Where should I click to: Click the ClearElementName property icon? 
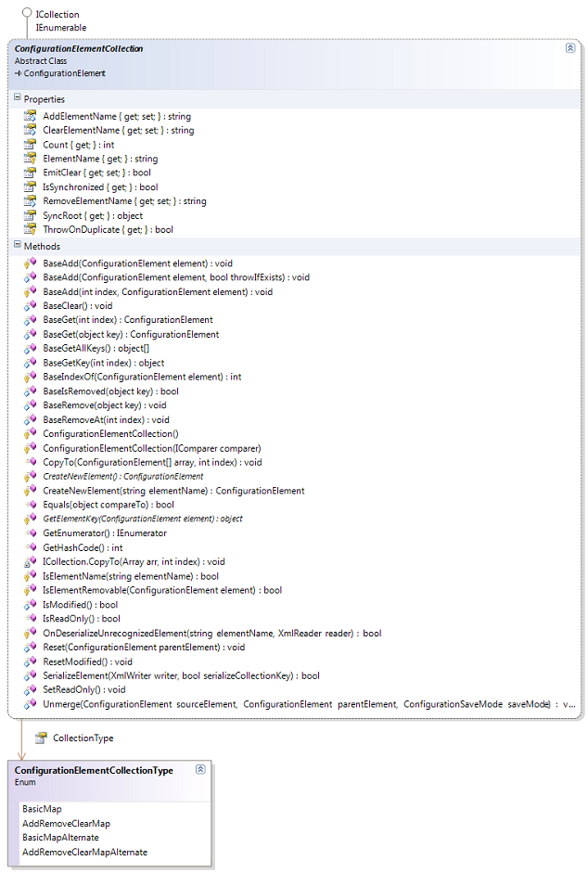[x=30, y=130]
